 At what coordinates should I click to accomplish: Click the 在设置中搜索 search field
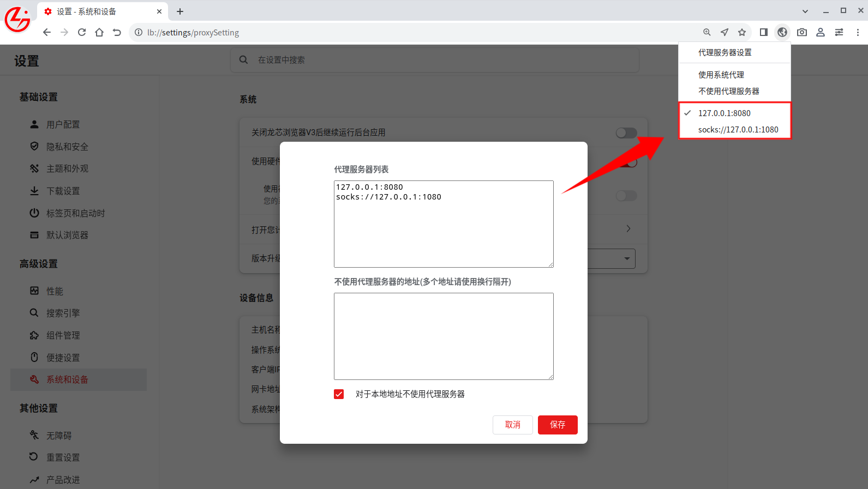435,60
